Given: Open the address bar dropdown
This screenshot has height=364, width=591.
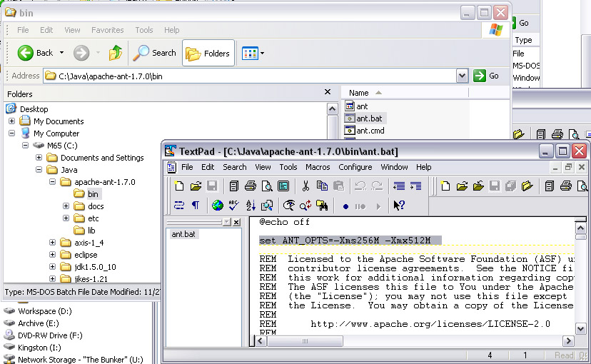Looking at the screenshot, I should pos(461,76).
